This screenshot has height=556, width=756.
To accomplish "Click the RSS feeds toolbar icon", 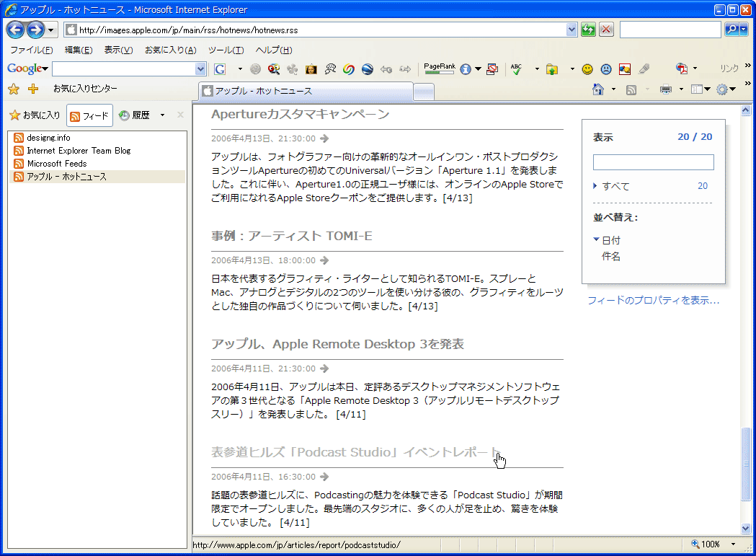I will (631, 89).
